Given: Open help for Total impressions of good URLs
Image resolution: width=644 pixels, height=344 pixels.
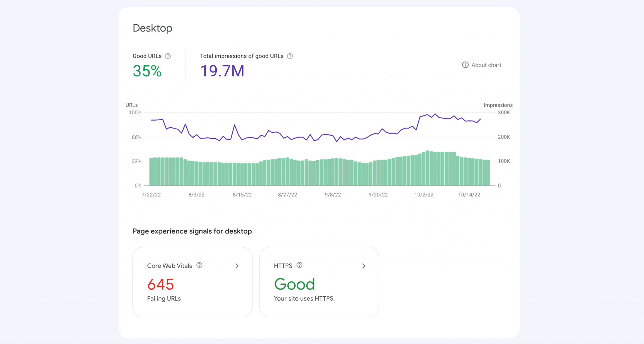Looking at the screenshot, I should [x=290, y=56].
